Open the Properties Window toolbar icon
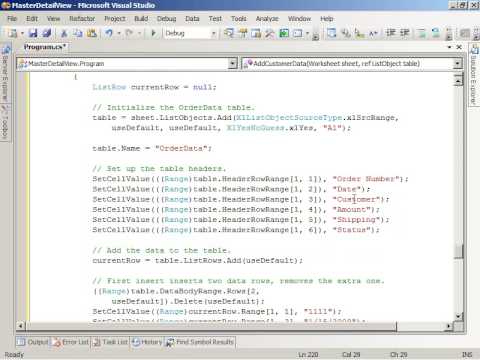 243,33
